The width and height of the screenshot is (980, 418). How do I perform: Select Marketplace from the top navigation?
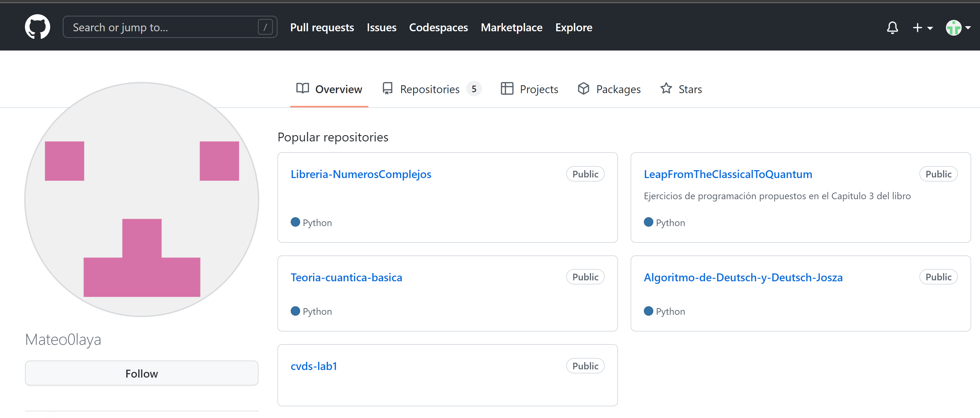pos(511,27)
